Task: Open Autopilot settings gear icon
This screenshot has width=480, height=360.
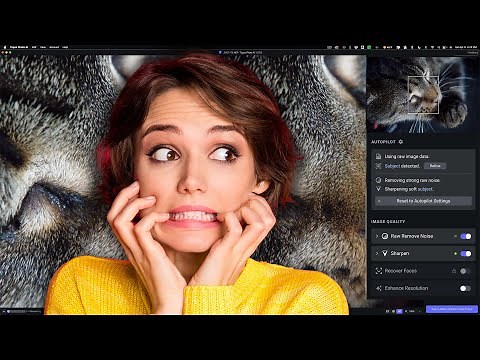Action: [401, 142]
